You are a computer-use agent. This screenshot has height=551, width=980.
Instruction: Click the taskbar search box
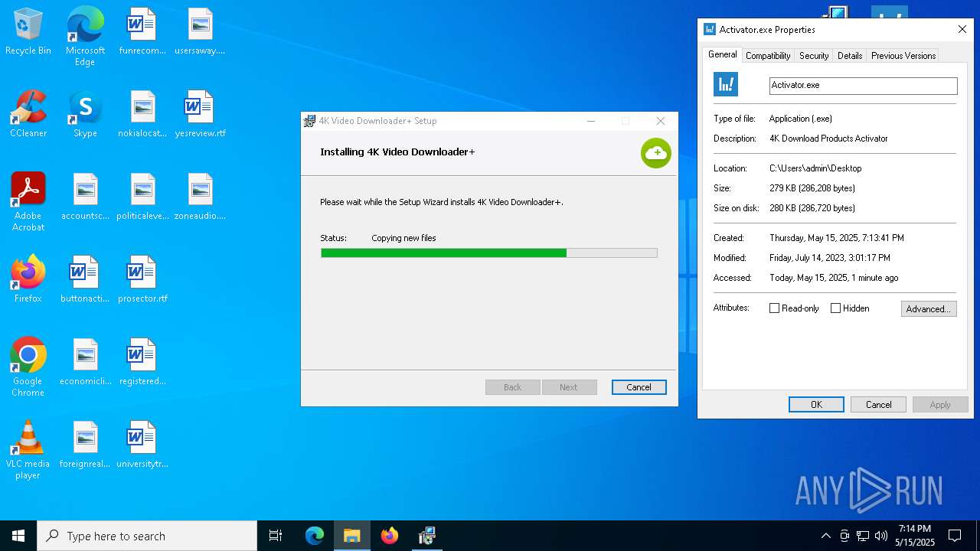[147, 536]
